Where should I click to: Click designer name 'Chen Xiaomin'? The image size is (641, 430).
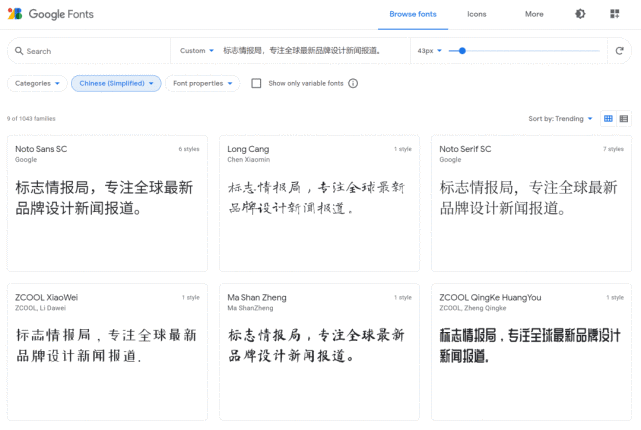click(249, 160)
